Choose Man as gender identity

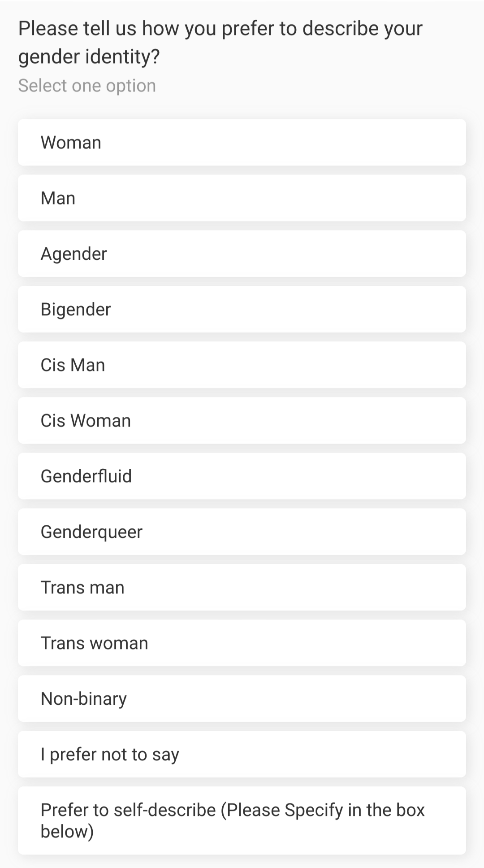click(x=242, y=198)
